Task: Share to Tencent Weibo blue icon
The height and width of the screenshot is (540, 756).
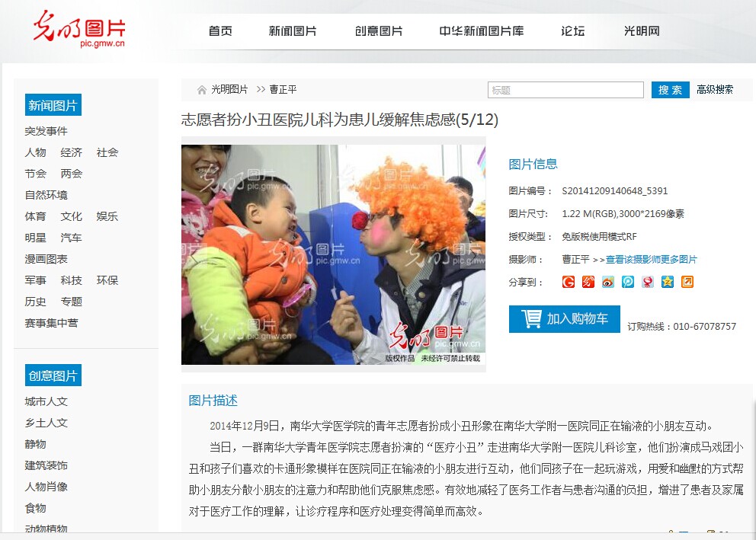Action: pyautogui.click(x=628, y=282)
